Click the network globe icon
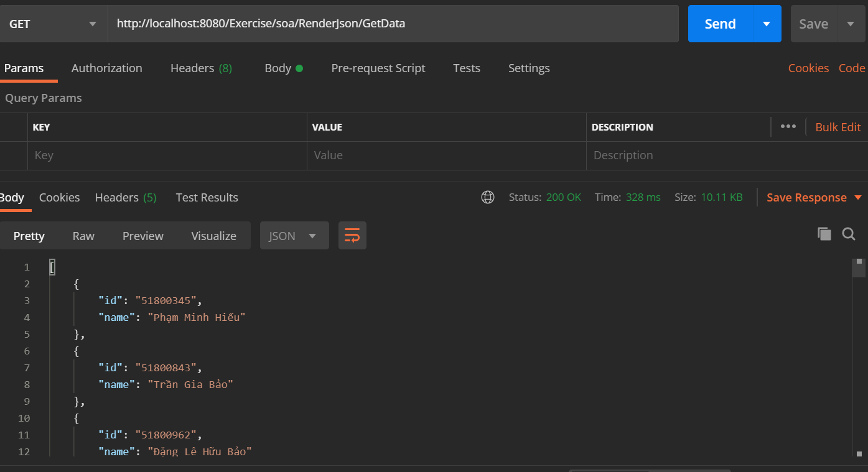 coord(488,197)
